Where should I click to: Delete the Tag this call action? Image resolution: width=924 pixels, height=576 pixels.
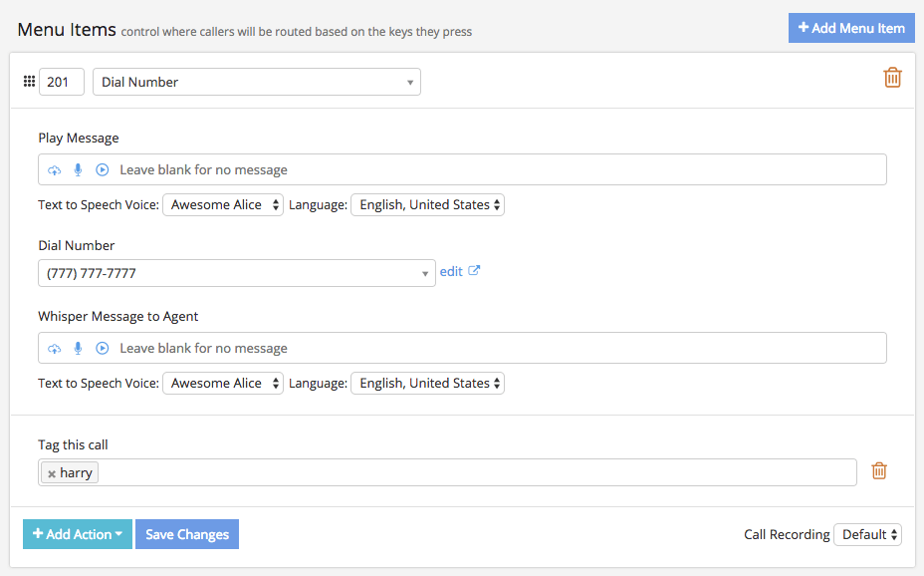click(x=878, y=471)
